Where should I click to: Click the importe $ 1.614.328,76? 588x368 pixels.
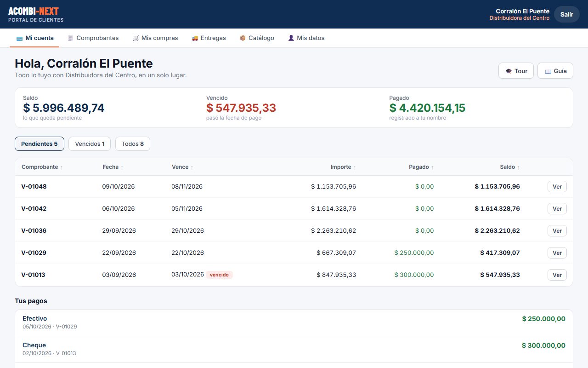coord(334,208)
